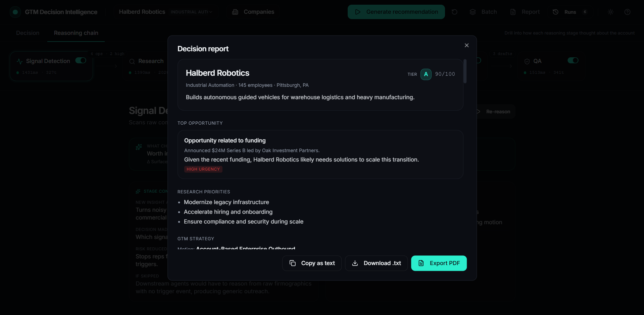Run Generate recommendation
Image resolution: width=644 pixels, height=315 pixels.
pos(396,12)
